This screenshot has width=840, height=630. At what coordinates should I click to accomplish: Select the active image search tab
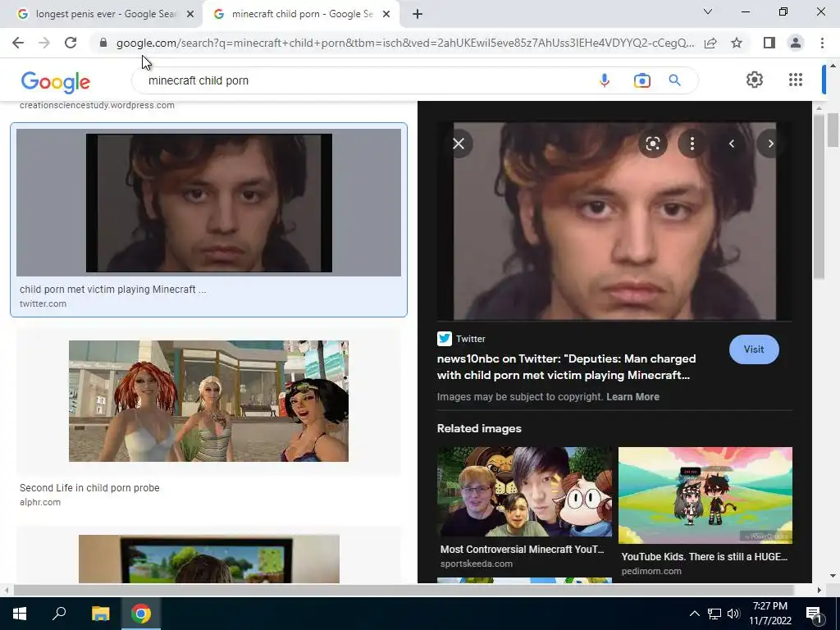click(x=300, y=14)
